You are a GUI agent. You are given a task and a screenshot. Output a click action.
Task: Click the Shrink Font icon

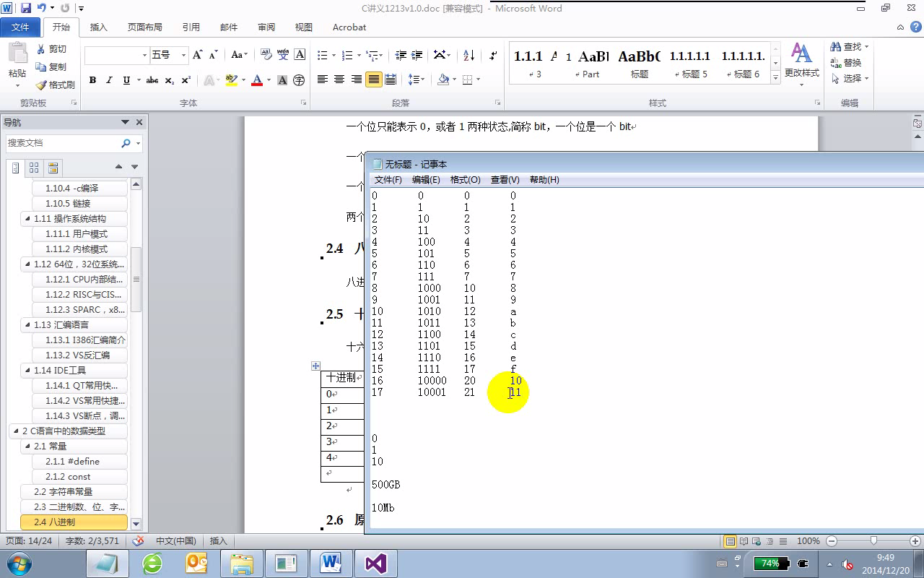[214, 55]
